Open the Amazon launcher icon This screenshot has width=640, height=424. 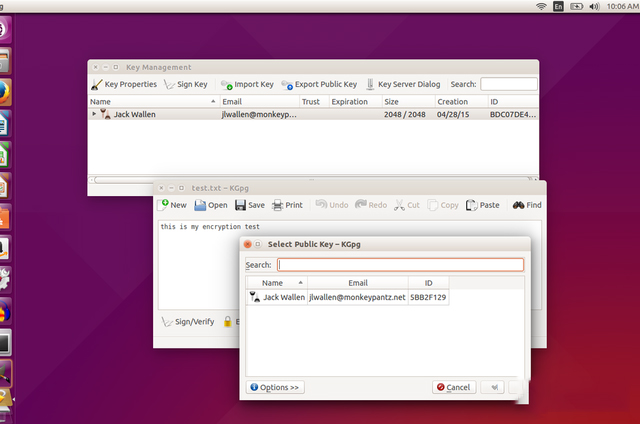3,248
